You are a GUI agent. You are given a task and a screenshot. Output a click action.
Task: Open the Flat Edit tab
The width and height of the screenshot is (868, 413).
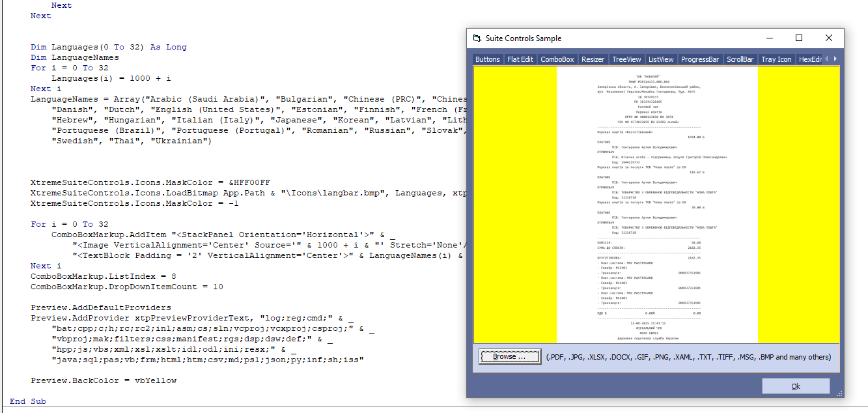tap(520, 59)
